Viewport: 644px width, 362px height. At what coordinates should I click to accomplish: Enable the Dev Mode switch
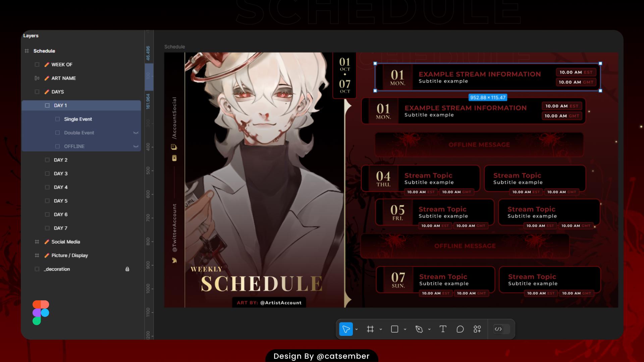click(x=501, y=329)
